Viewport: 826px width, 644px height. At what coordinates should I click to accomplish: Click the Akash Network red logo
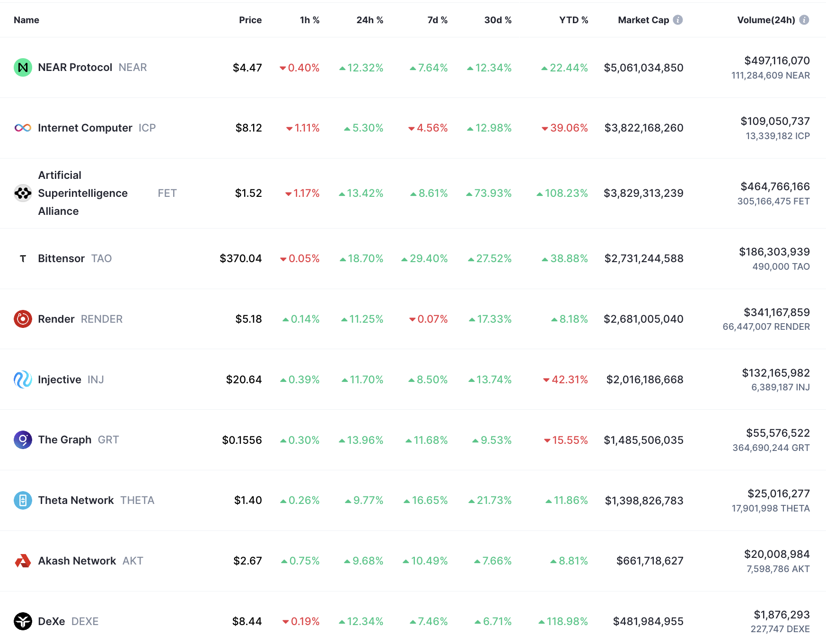23,561
